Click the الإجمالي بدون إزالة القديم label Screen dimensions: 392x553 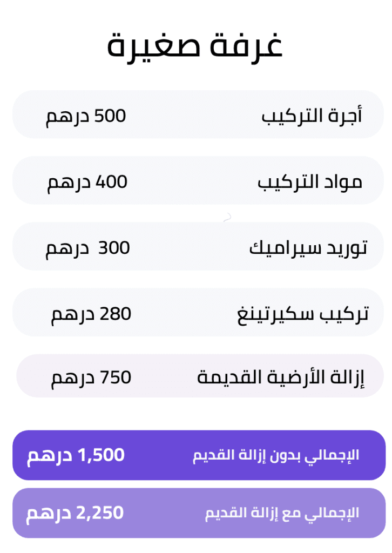click(276, 455)
